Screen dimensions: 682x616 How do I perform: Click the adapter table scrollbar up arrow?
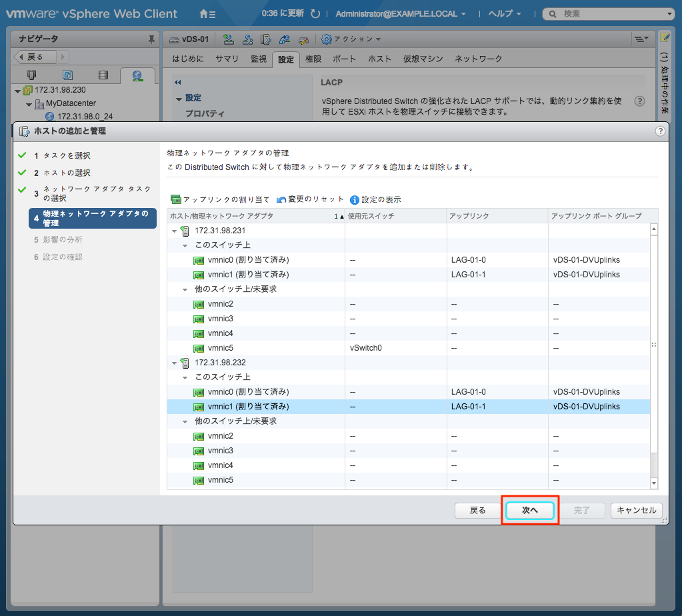pos(654,229)
